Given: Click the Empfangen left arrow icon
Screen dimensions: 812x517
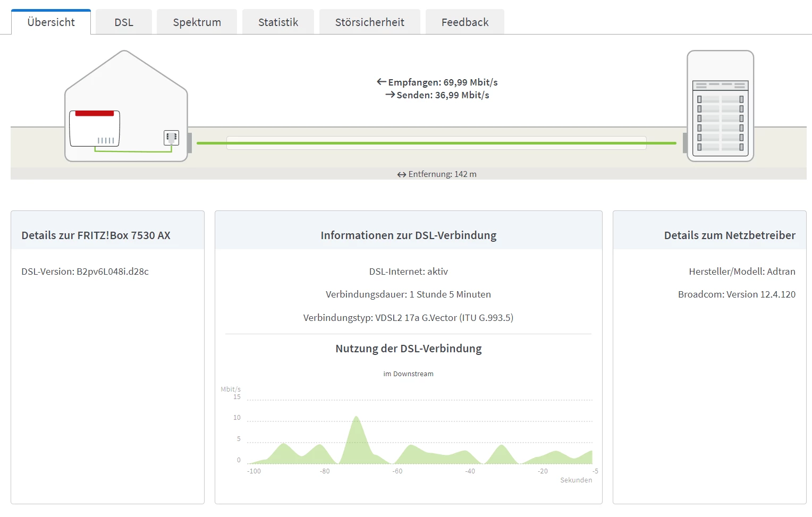Looking at the screenshot, I should click(381, 82).
